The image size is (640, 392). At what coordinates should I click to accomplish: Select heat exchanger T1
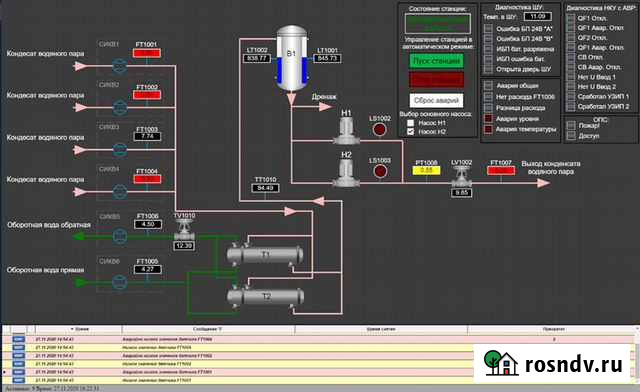coord(265,255)
